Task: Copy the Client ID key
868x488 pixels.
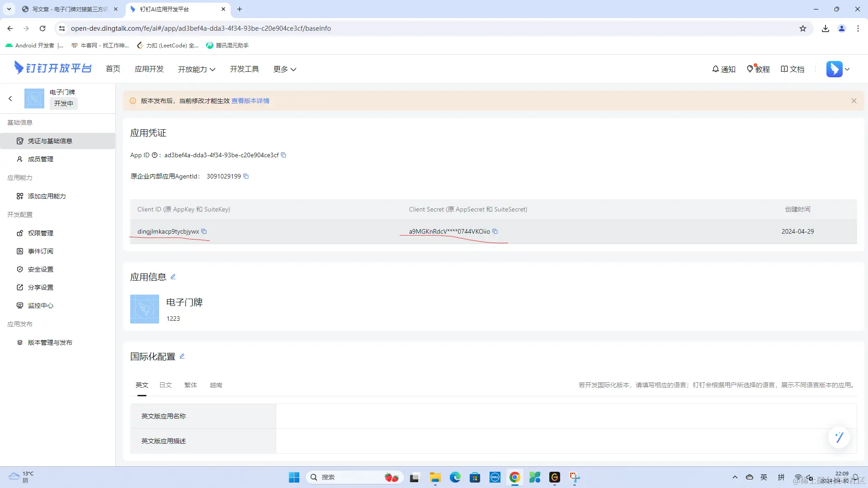Action: coord(204,231)
